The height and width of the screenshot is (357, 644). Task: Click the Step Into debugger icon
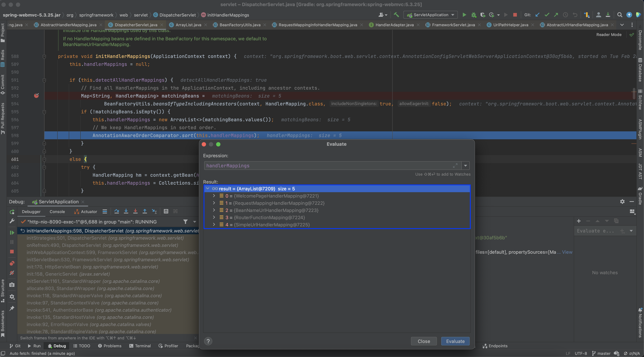(126, 212)
